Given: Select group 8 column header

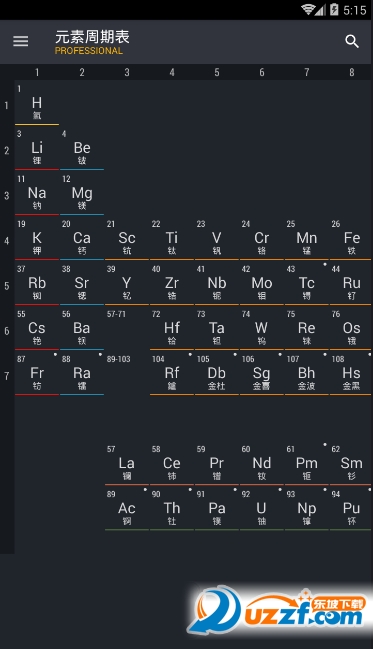Looking at the screenshot, I should click(351, 72).
